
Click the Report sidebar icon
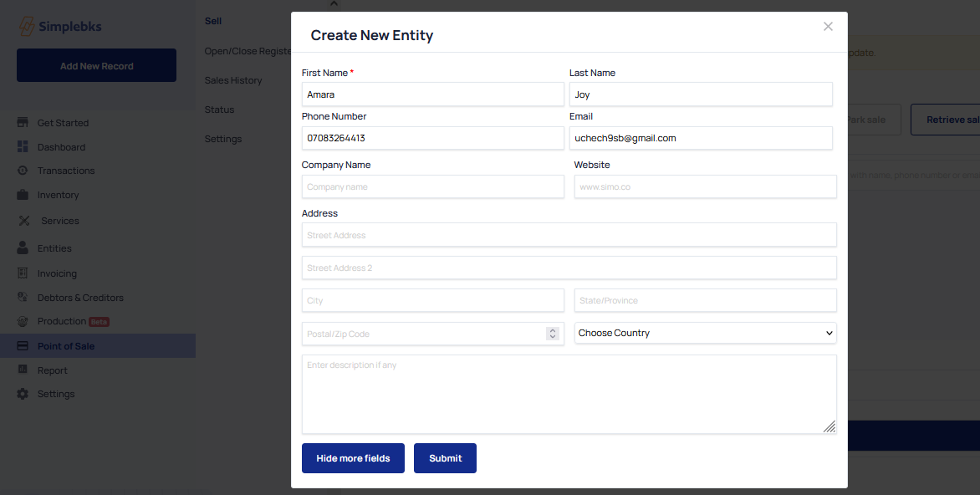23,370
